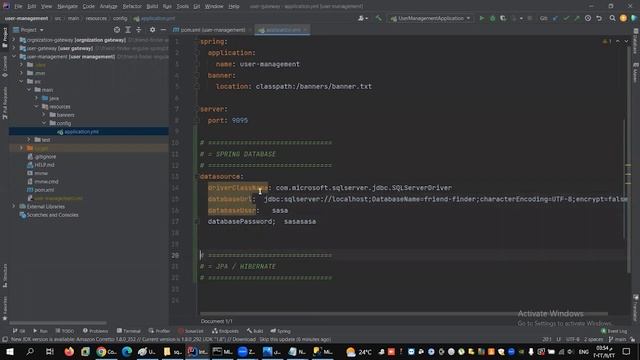Open the Navigate menu
Image resolution: width=640 pixels, height=360 pixels.
click(67, 6)
